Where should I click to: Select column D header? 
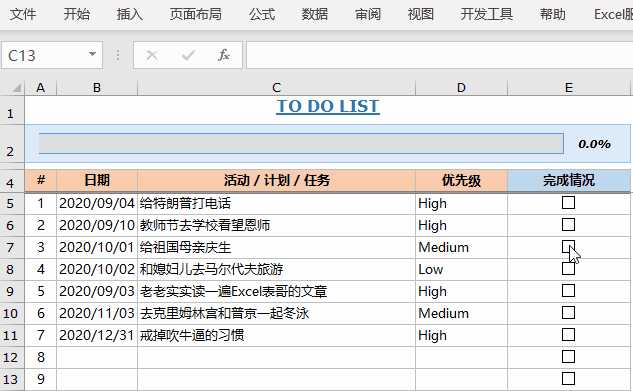click(461, 88)
